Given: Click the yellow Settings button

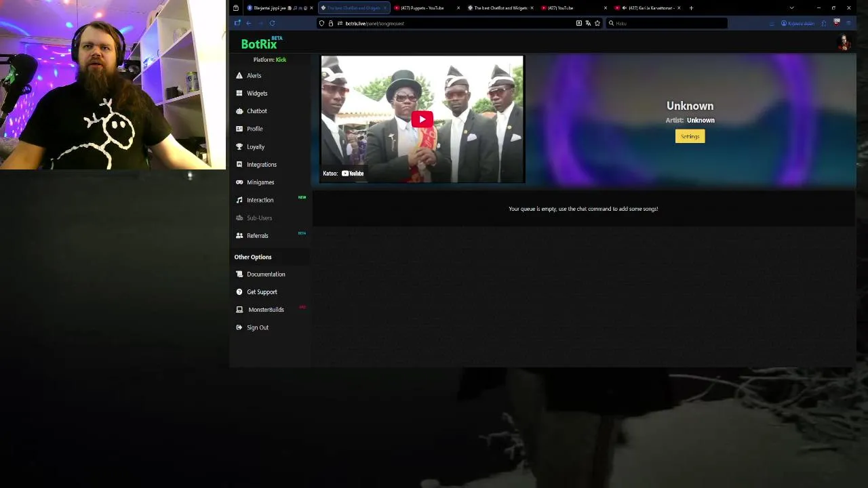Looking at the screenshot, I should (690, 136).
